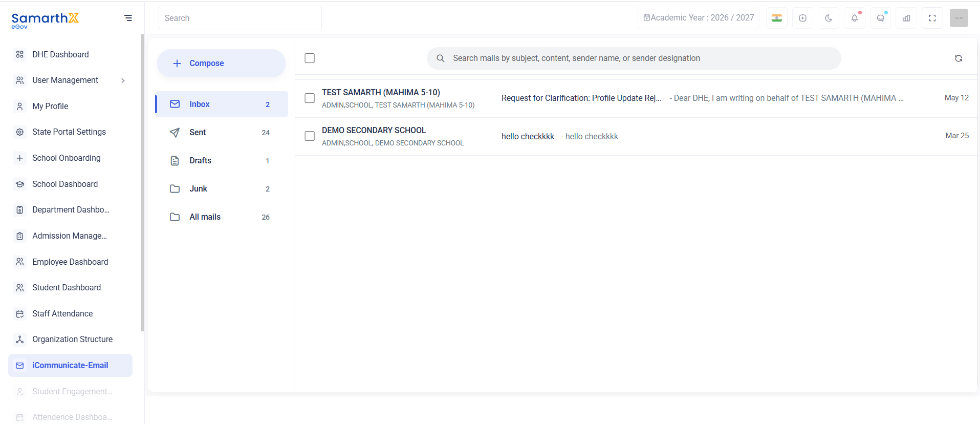Open the Department Dashboard item
980x424 pixels.
point(70,209)
